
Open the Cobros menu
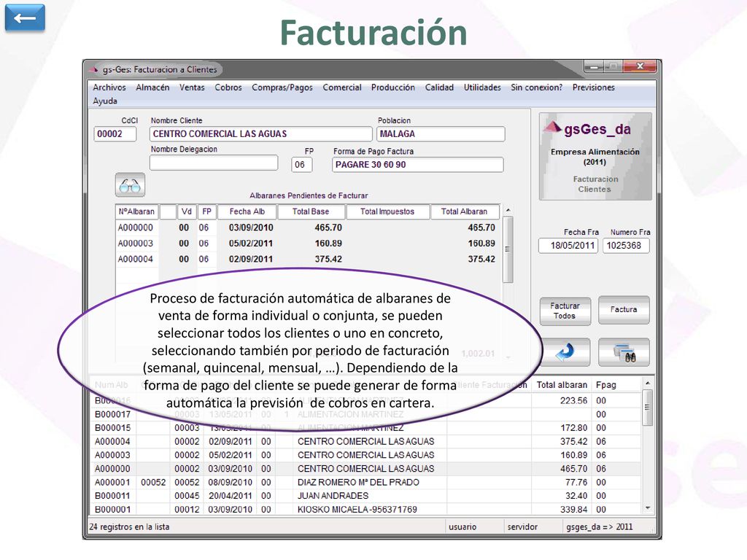coord(228,87)
